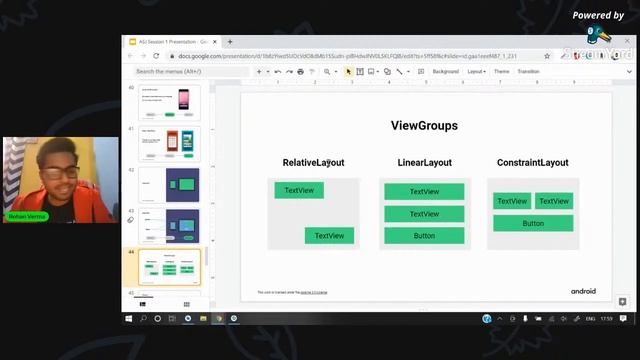This screenshot has height=360, width=640.
Task: Open the Windows Start menu
Action: tap(129, 318)
